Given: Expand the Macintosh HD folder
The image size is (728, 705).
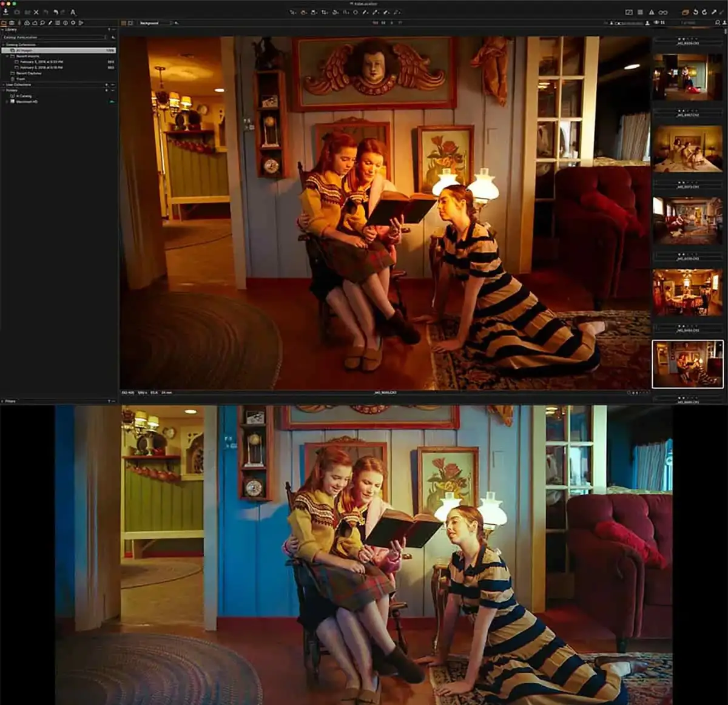Looking at the screenshot, I should tap(7, 101).
